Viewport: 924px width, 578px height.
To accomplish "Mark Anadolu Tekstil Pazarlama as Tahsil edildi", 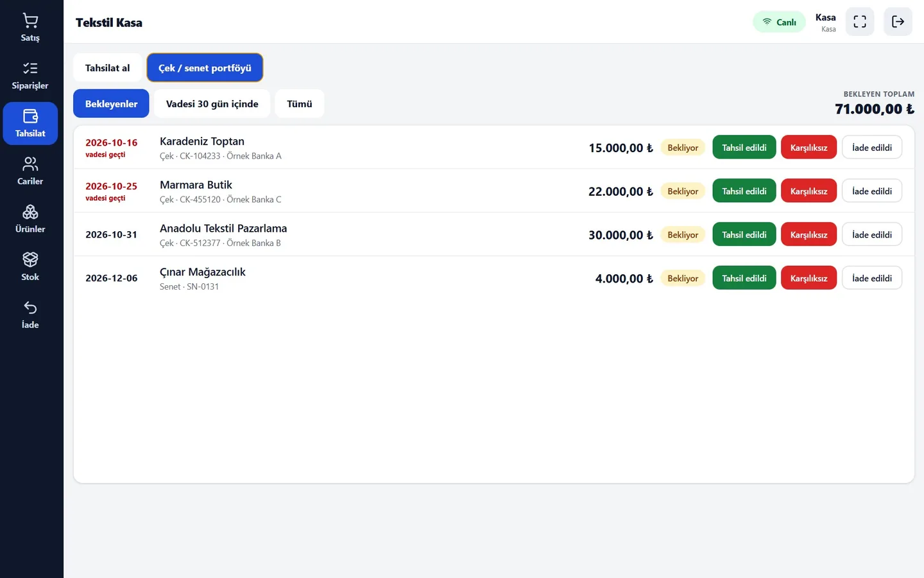I will click(x=744, y=235).
